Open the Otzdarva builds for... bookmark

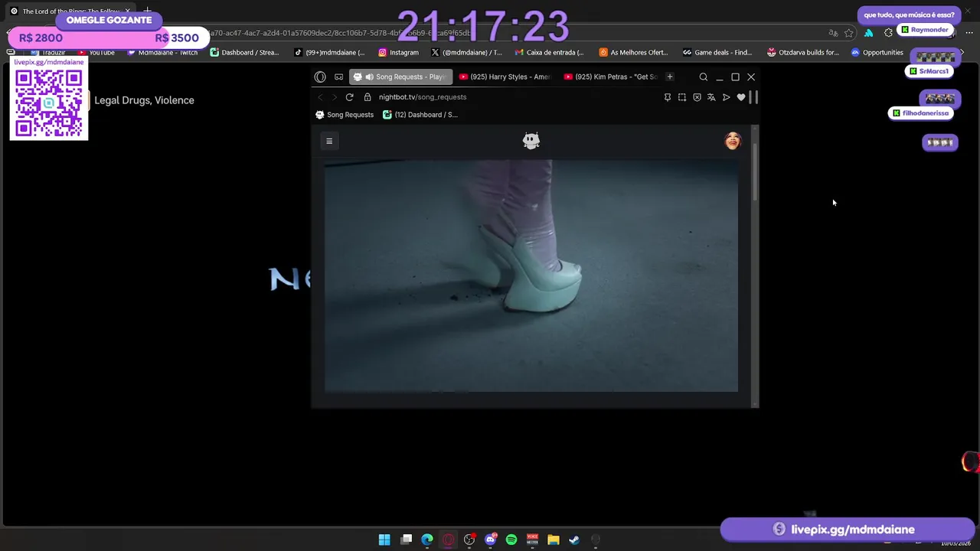click(x=803, y=53)
